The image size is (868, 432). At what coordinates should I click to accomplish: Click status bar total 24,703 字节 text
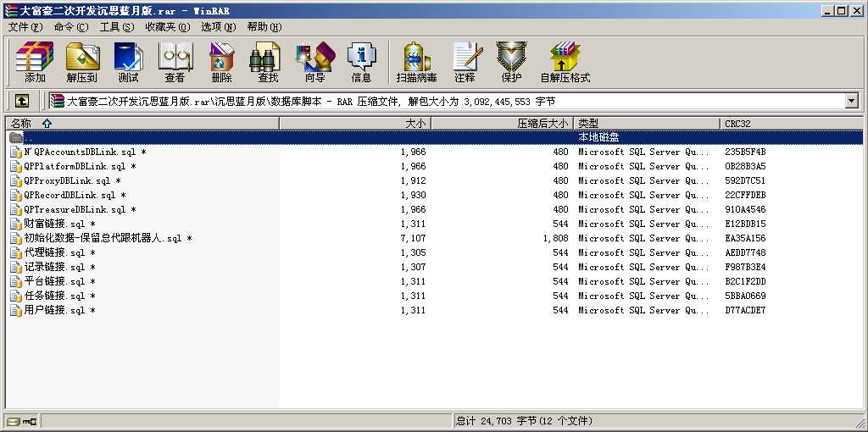524,422
